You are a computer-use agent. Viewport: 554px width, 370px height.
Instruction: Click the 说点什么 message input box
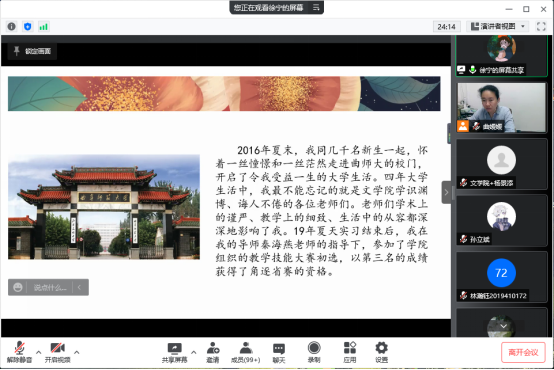tap(49, 287)
